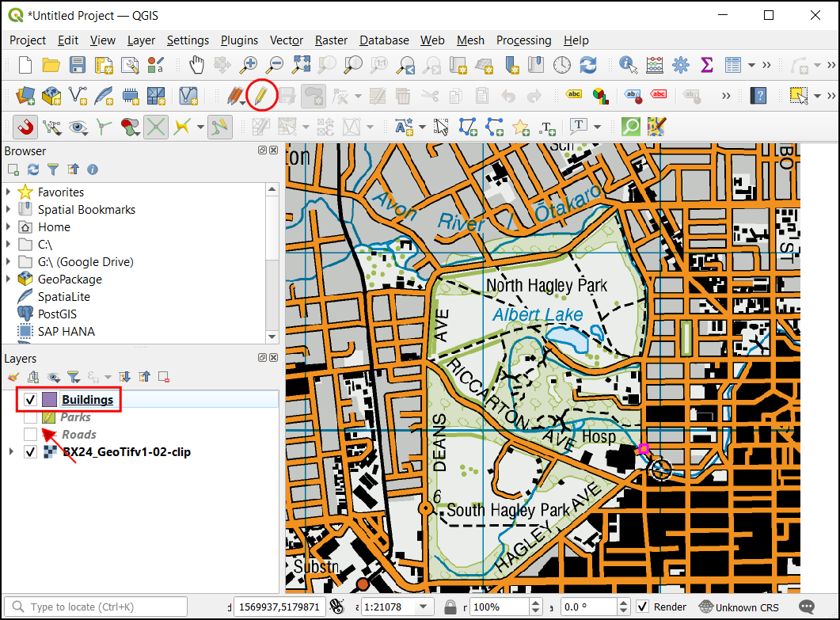Open the Vector menu
Viewport: 840px width, 620px height.
(286, 40)
